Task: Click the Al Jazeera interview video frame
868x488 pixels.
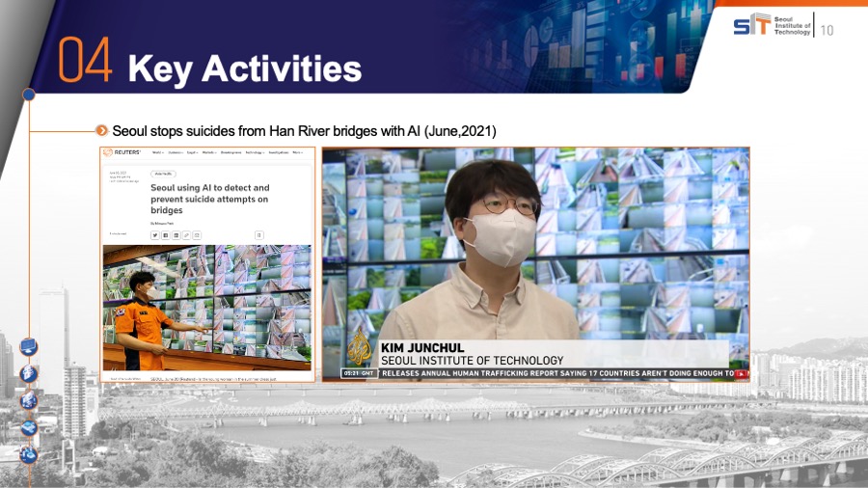Action: (x=536, y=264)
